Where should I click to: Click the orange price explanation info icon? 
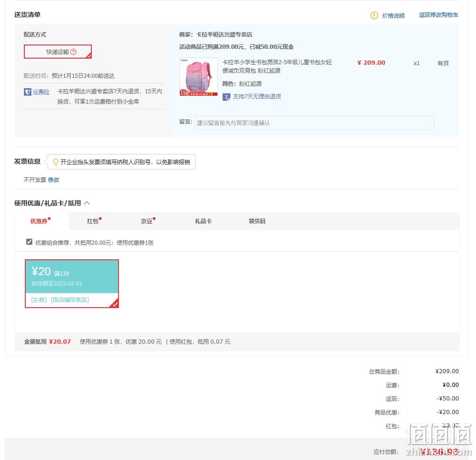coord(374,15)
